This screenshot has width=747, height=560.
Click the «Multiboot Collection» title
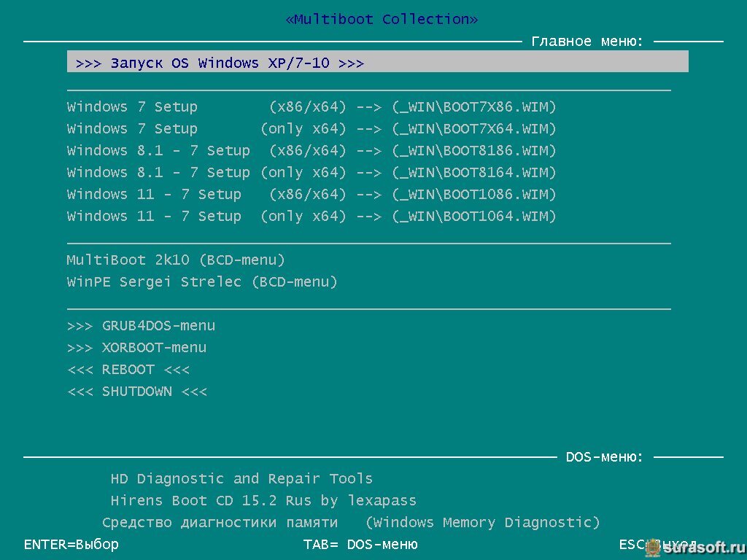click(382, 19)
